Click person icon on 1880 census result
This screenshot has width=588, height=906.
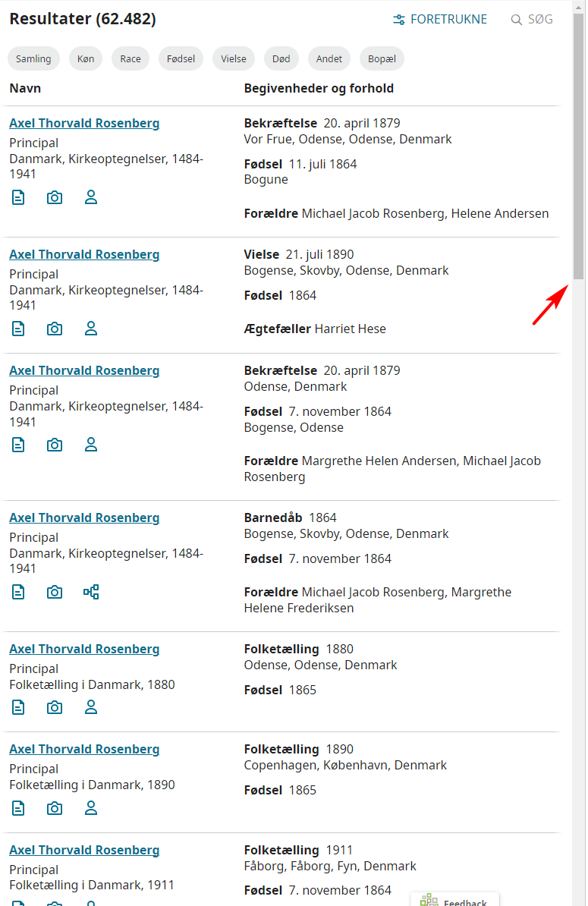(x=91, y=707)
